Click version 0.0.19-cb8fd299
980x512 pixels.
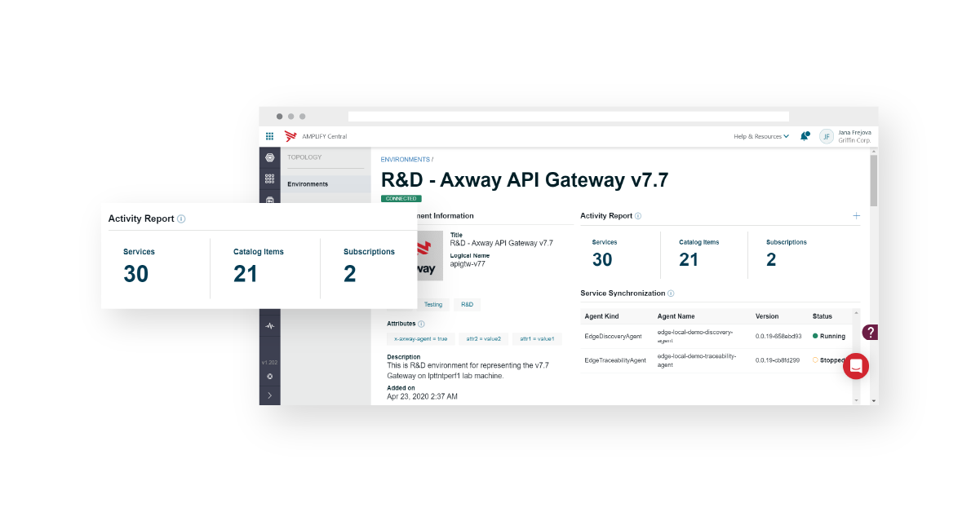pos(778,360)
